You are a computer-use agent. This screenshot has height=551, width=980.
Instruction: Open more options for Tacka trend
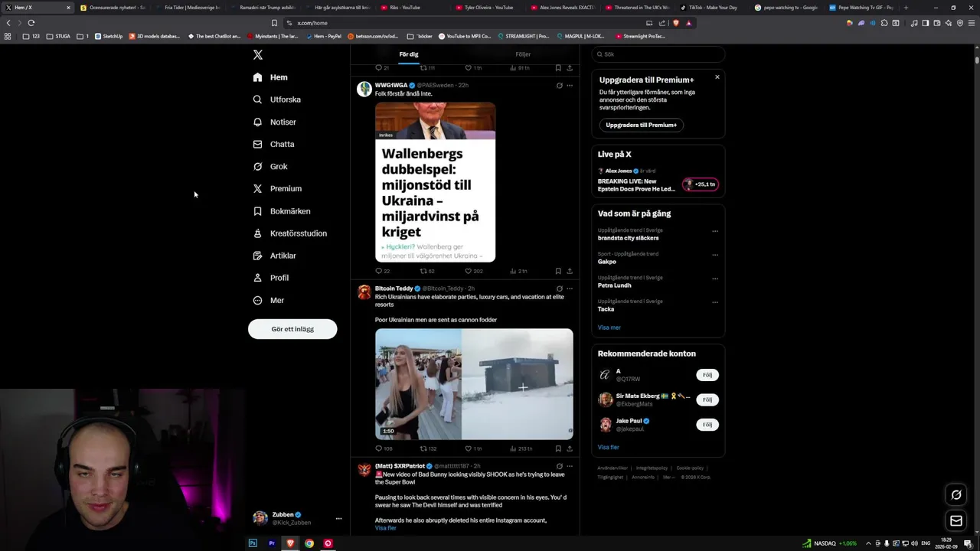coord(715,303)
